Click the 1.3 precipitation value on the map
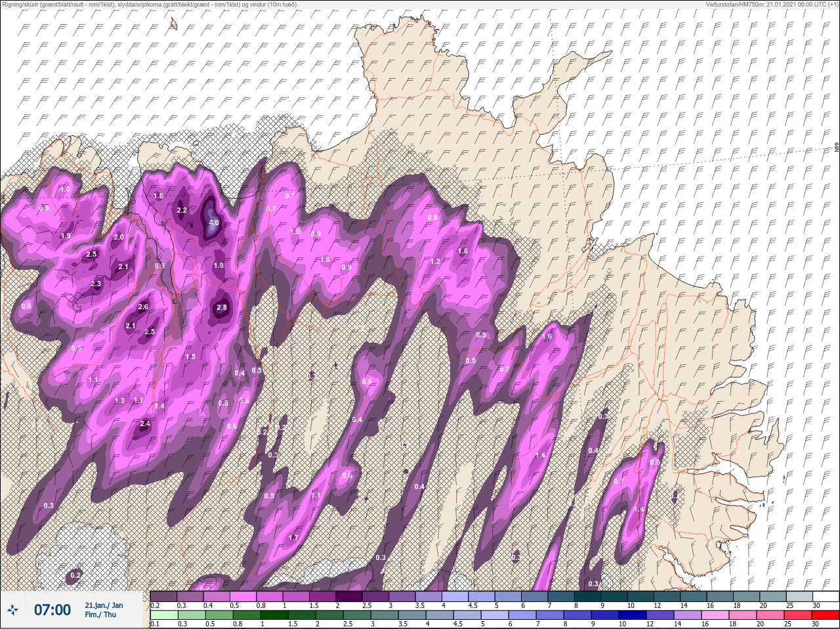Viewport: 840px width, 629px height. coord(119,401)
